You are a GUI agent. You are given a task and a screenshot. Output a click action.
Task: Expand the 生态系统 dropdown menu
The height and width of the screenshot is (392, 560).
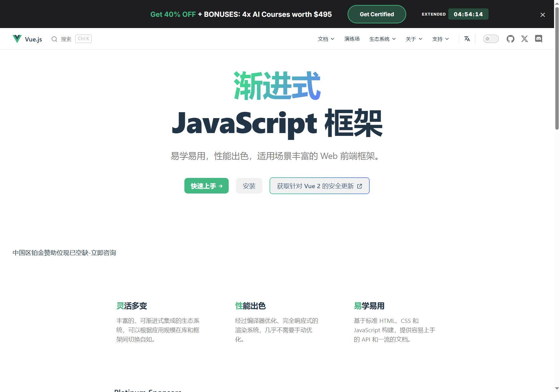pos(382,39)
